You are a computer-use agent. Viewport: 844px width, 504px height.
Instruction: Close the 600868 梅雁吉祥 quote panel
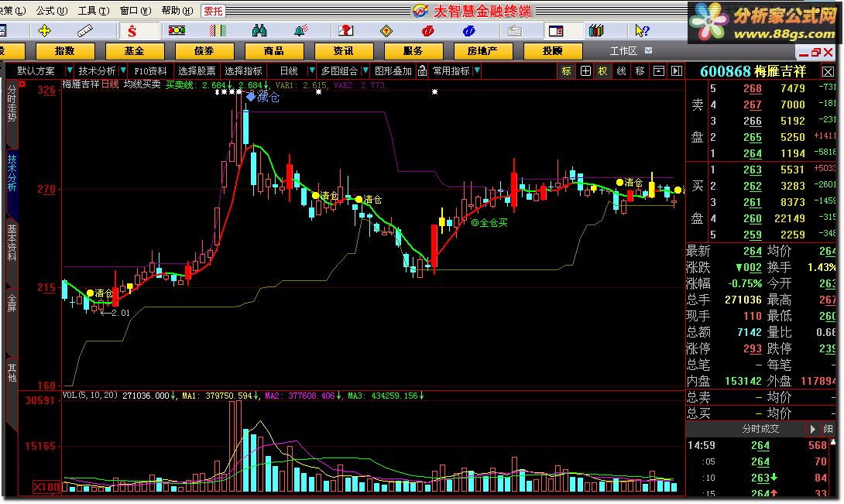click(x=828, y=71)
